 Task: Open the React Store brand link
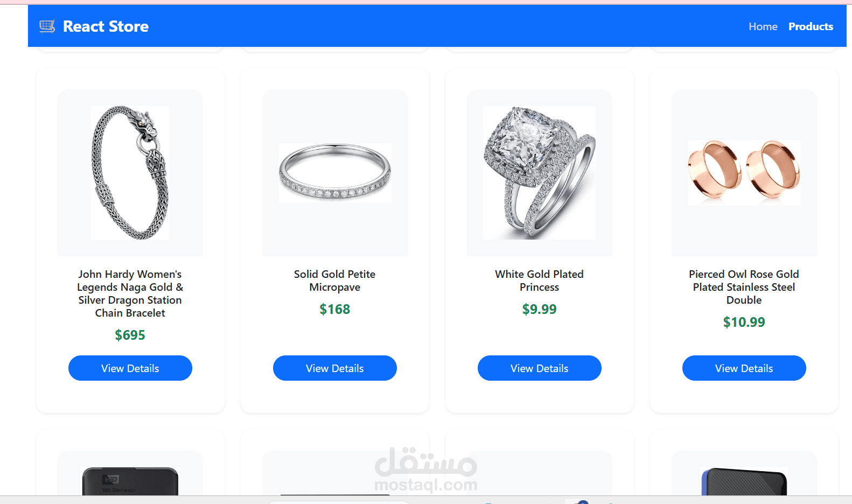tap(94, 26)
